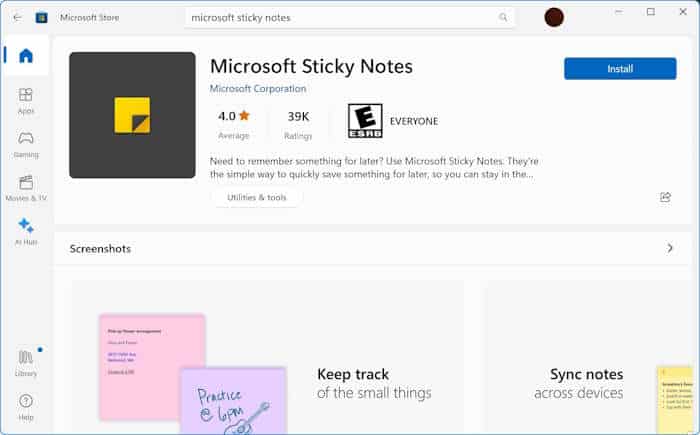The image size is (700, 435).
Task: Open the Movies & TV section
Action: [26, 188]
